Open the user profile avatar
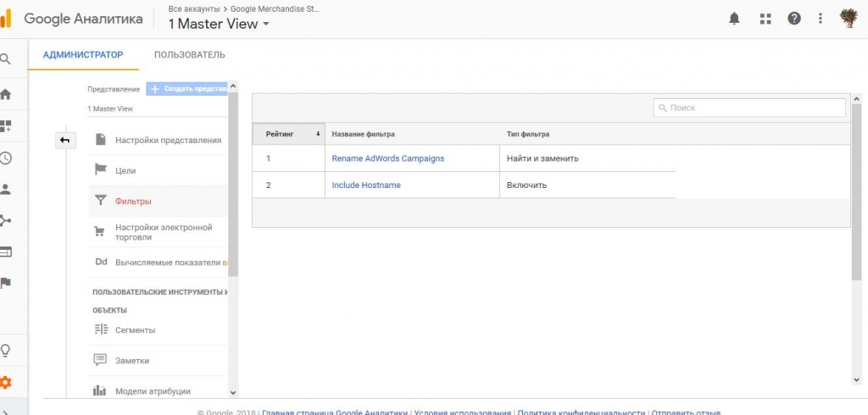The height and width of the screenshot is (415, 868). tap(849, 19)
